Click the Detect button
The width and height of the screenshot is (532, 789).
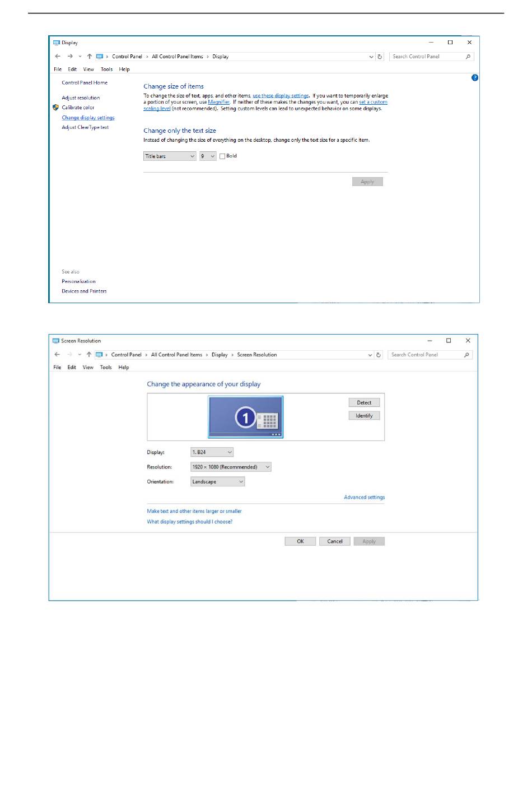click(364, 402)
